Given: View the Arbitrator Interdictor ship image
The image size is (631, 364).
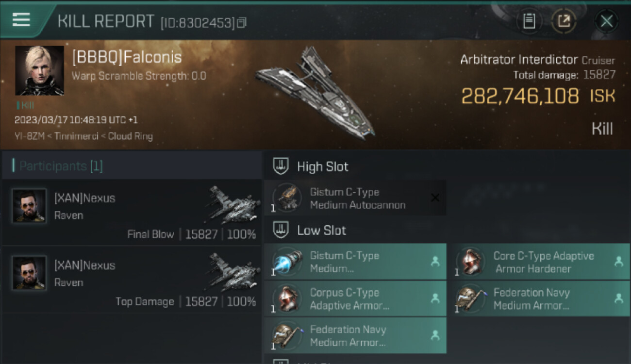Looking at the screenshot, I should pos(315,92).
